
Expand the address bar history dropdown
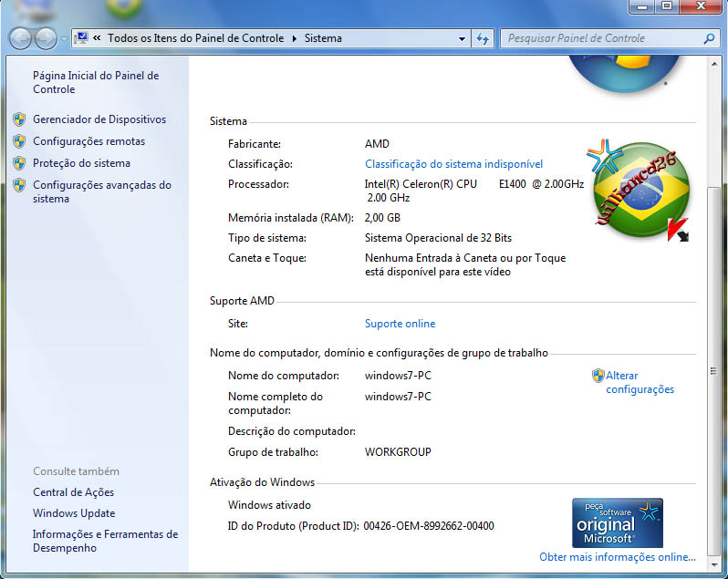click(462, 38)
